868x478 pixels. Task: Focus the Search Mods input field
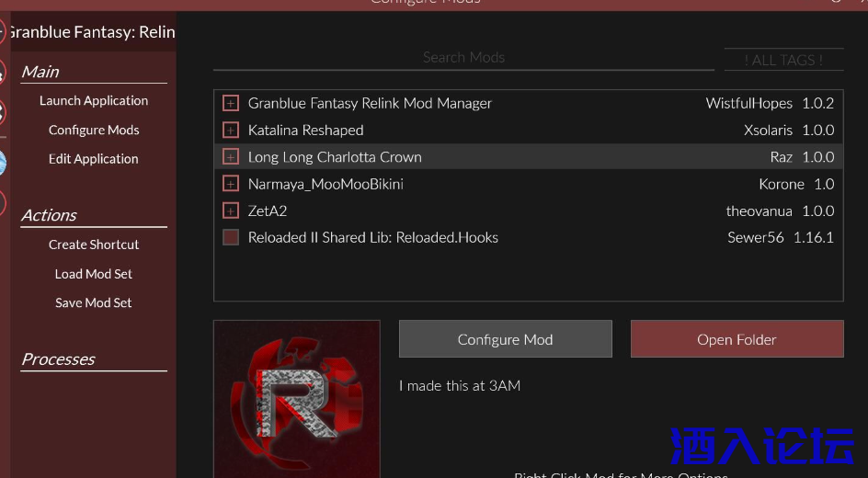pyautogui.click(x=463, y=58)
